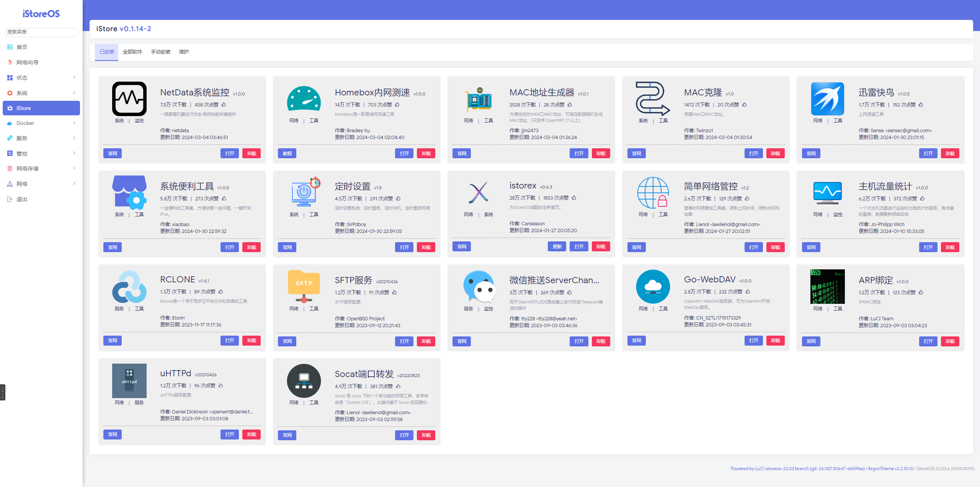Image resolution: width=980 pixels, height=487 pixels.
Task: Click 更新 button on istorex card
Action: click(x=557, y=246)
